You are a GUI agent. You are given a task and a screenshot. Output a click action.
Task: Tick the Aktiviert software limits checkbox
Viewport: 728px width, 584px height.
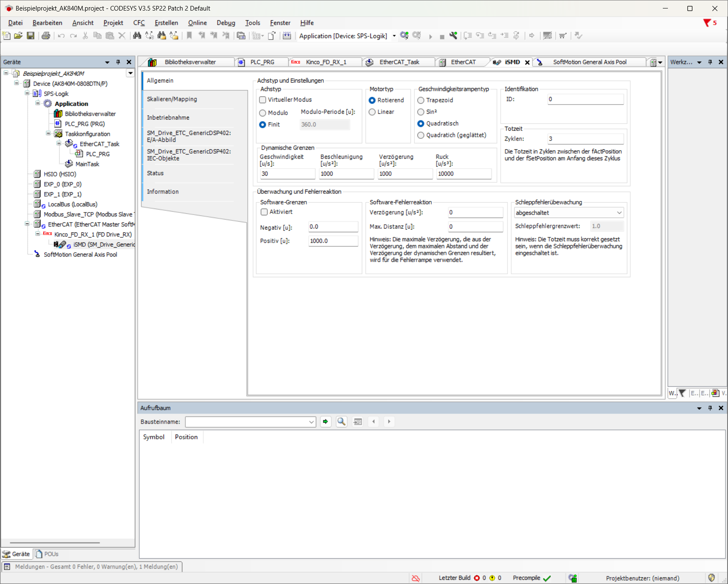coord(264,212)
